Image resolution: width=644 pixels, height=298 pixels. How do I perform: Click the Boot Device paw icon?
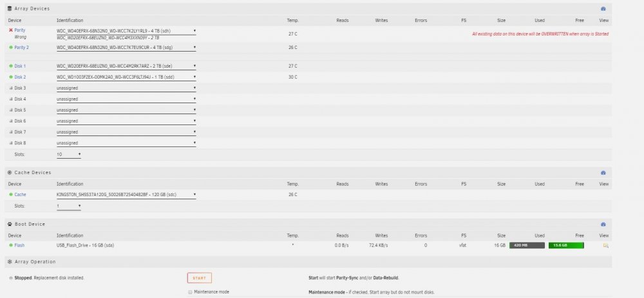pos(10,224)
